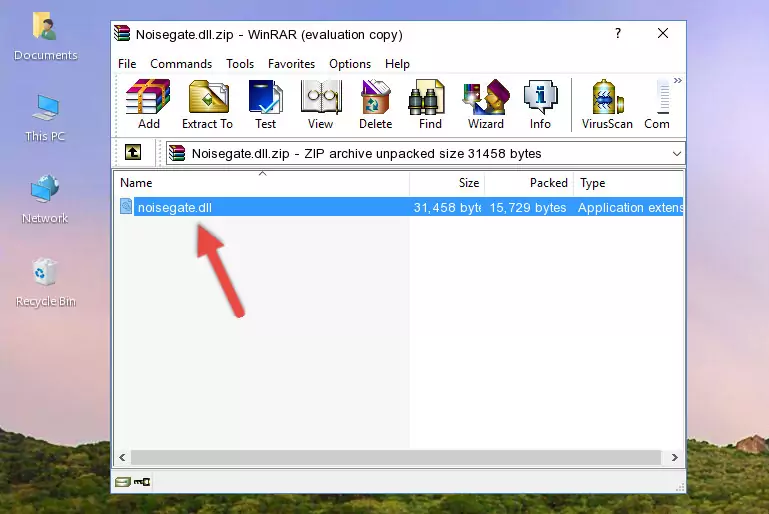Select the Documents desktop icon
This screenshot has width=769, height=514.
click(45, 37)
